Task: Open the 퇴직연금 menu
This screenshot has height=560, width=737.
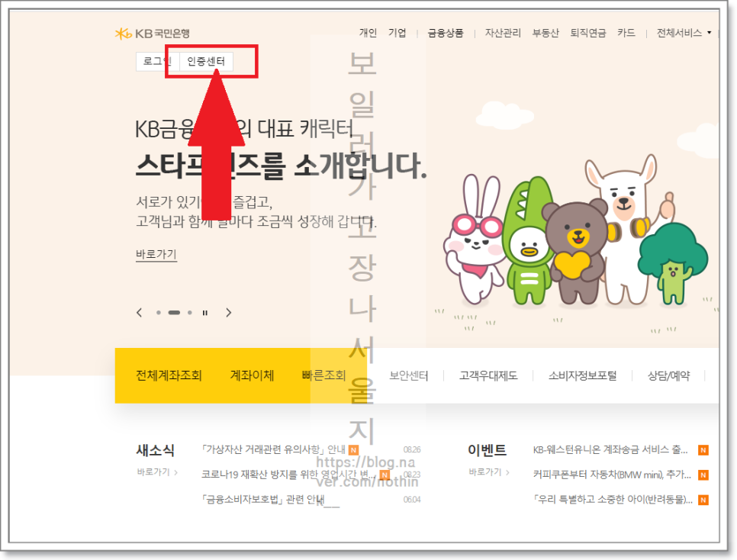Action: pos(588,33)
